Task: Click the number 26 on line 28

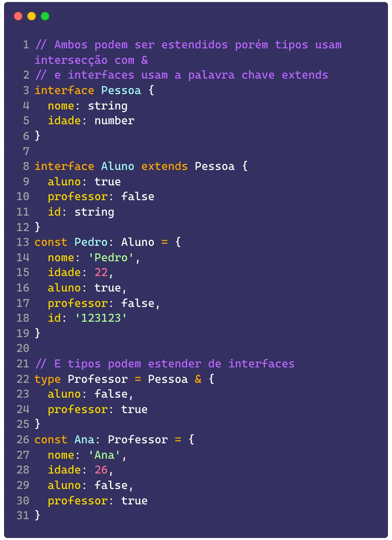Action: [x=101, y=470]
